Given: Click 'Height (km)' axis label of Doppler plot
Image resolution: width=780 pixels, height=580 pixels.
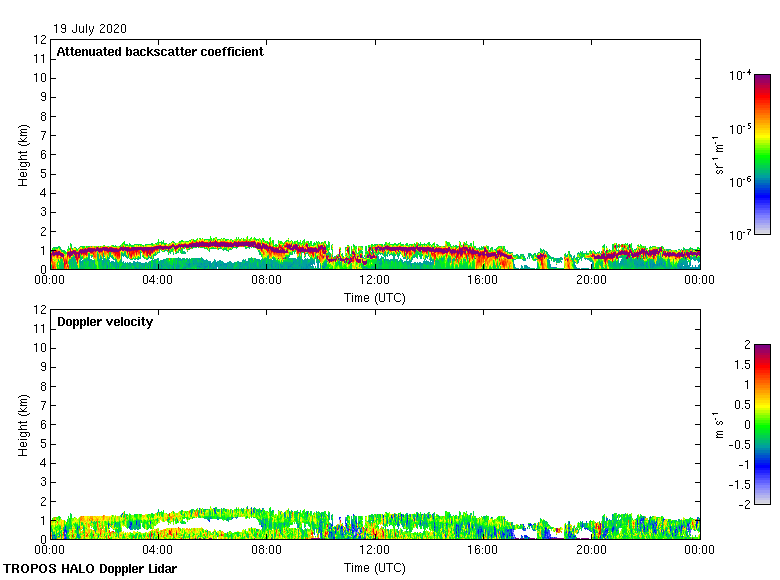Looking at the screenshot, I should [x=23, y=424].
